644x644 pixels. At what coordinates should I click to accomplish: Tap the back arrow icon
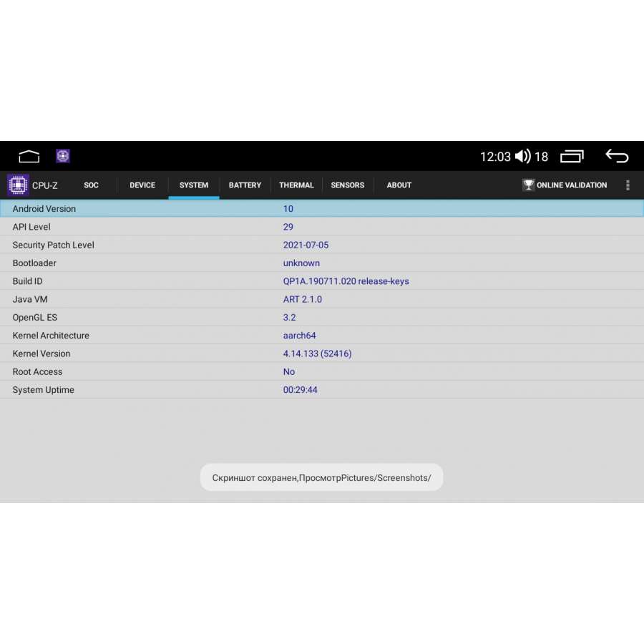(x=617, y=156)
